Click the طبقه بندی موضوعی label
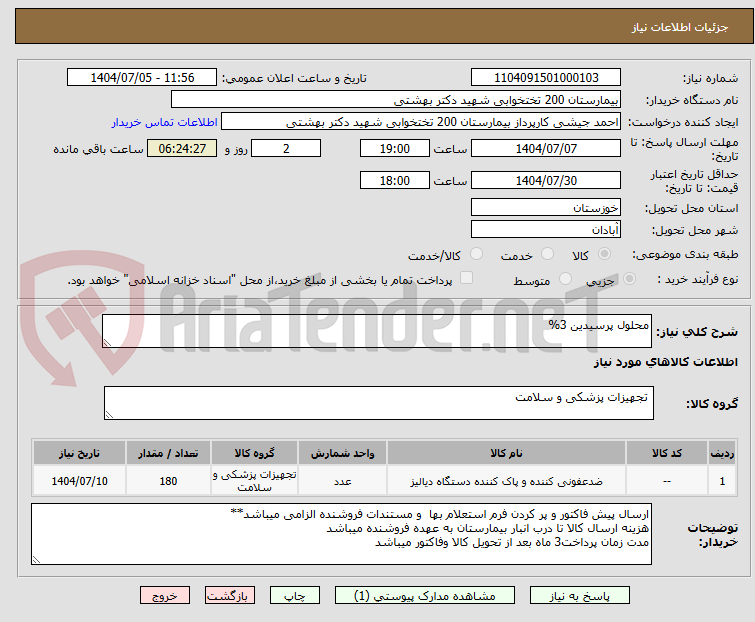The image size is (755, 622). click(685, 254)
